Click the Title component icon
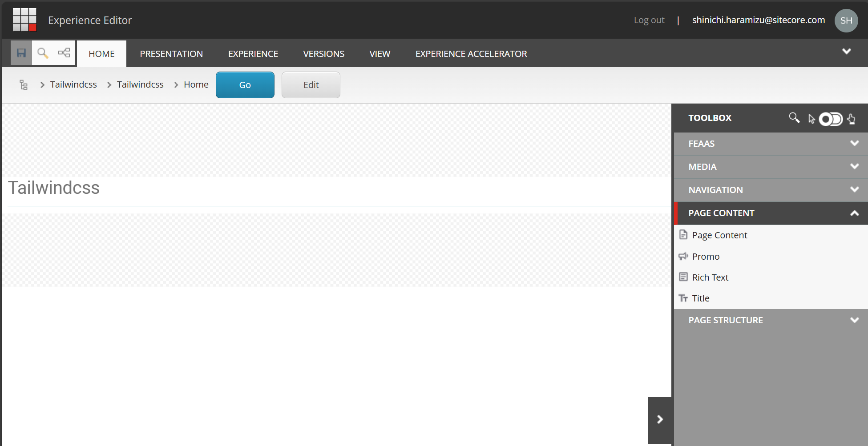Screen dimensions: 868x446 point(683,298)
